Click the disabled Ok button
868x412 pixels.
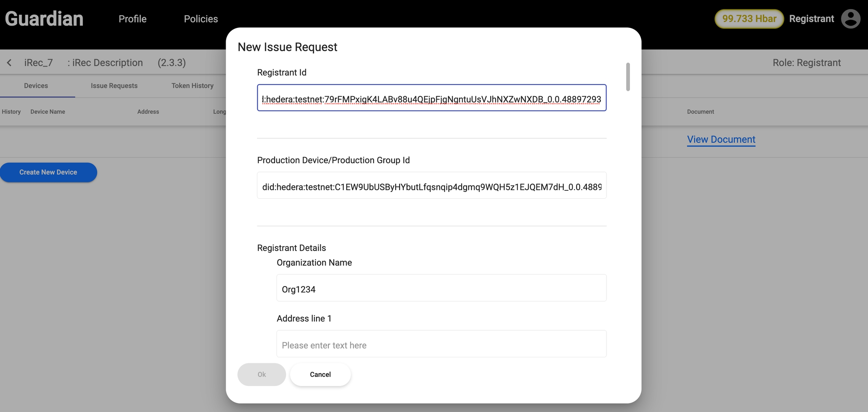pos(261,374)
